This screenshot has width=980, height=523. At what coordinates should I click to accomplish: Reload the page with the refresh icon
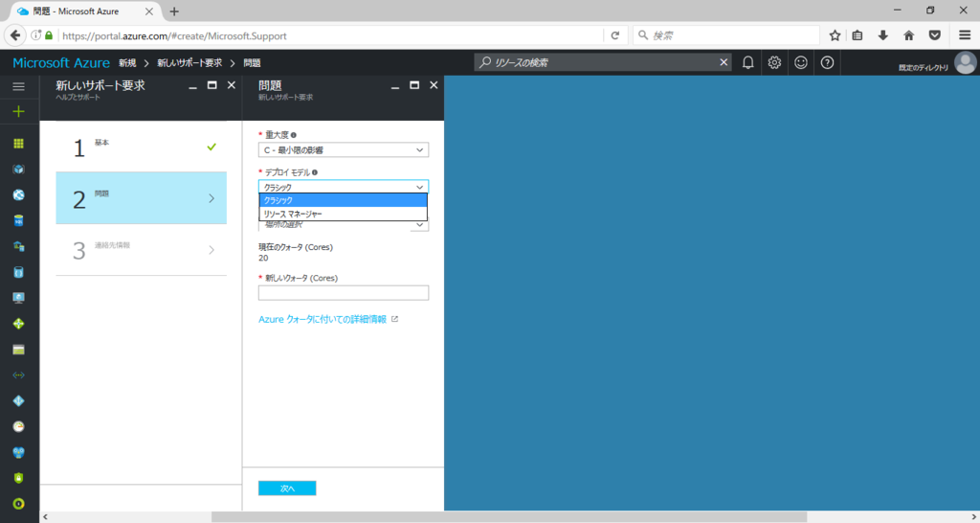[x=615, y=35]
